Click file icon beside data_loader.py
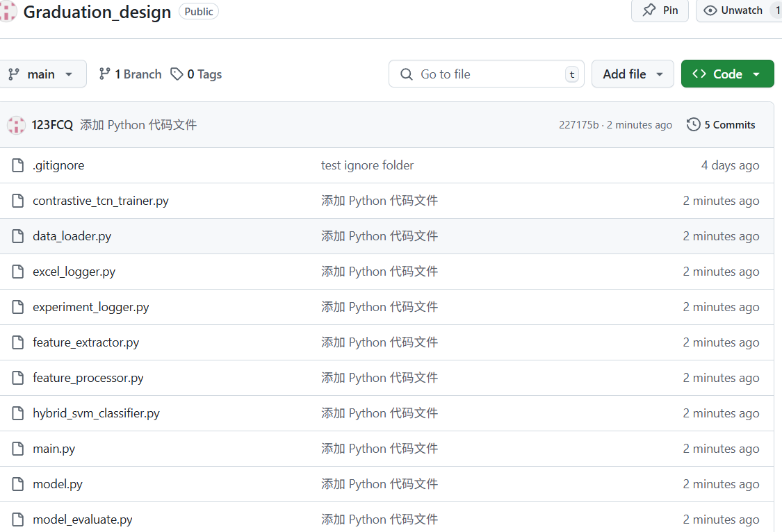Image resolution: width=782 pixels, height=532 pixels. click(x=17, y=236)
